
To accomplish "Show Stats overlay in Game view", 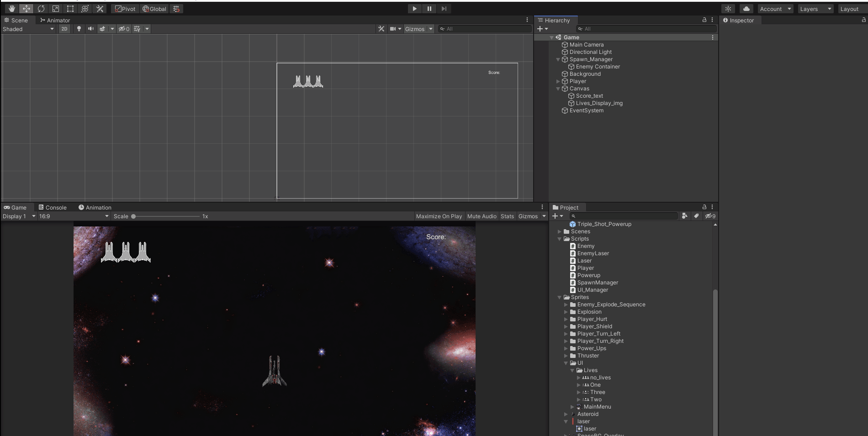I will pos(507,216).
